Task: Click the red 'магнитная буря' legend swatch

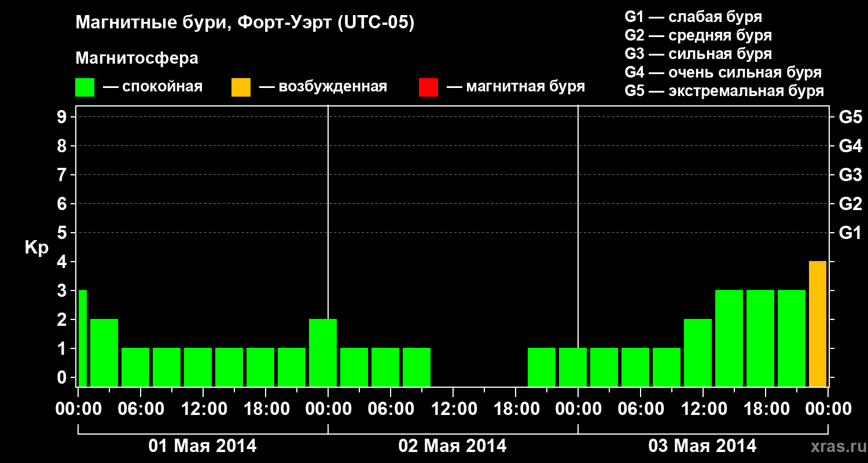Action: 428,87
